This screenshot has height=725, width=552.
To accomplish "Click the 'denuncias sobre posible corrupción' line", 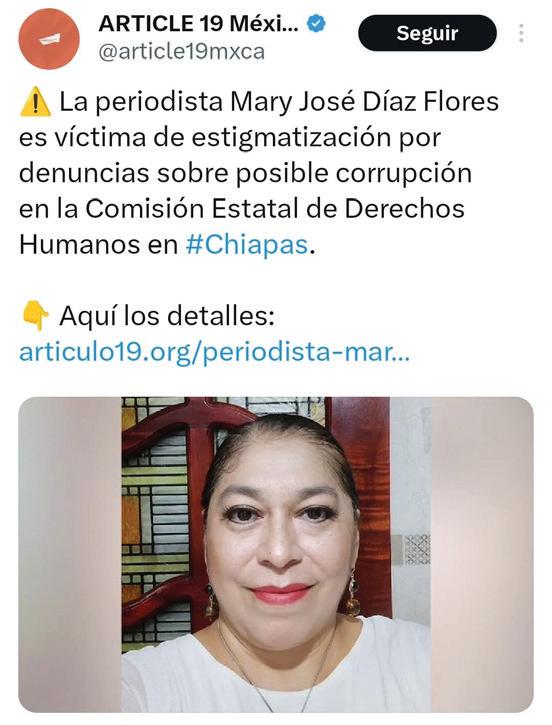I will tap(245, 173).
